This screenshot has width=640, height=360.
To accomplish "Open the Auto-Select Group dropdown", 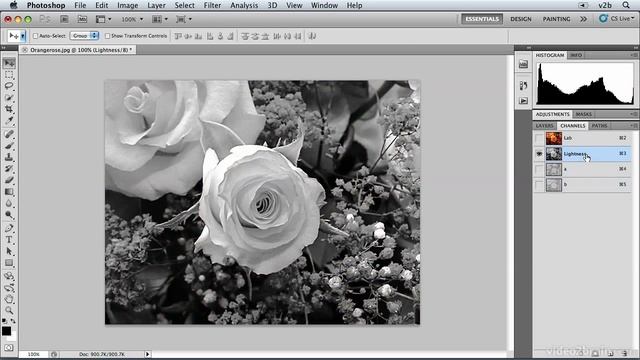I will click(x=84, y=36).
